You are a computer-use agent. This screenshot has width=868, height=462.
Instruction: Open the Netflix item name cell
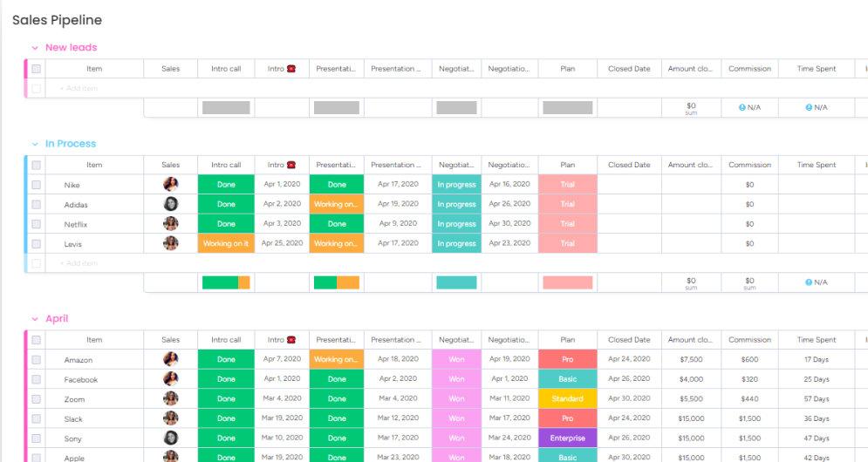[77, 224]
